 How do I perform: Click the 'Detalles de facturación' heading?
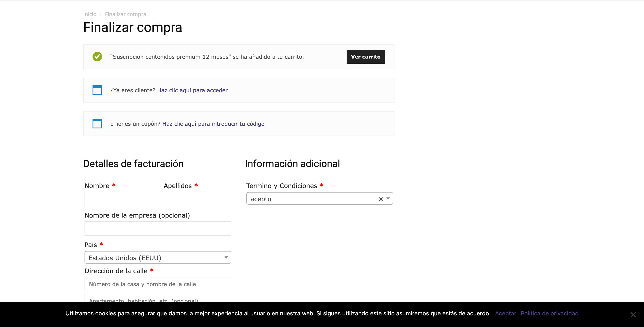(x=133, y=164)
